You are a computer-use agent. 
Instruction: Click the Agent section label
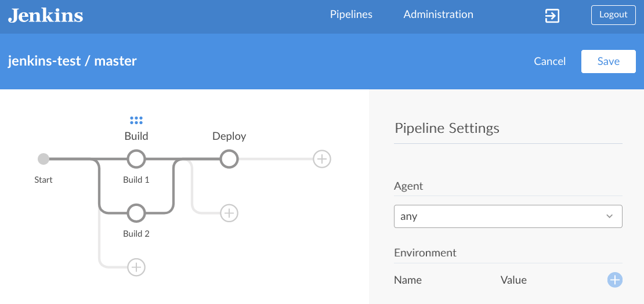click(408, 186)
